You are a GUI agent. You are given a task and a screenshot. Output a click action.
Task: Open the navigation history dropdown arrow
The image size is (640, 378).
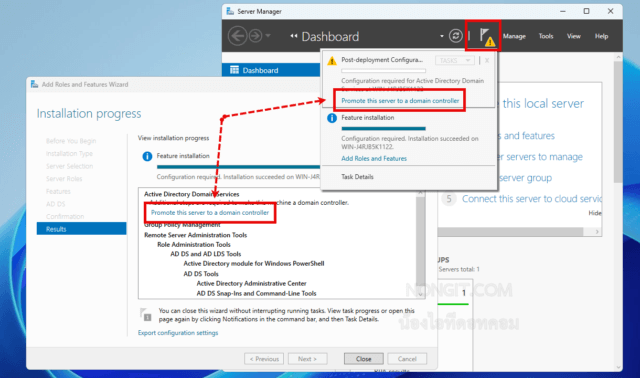point(268,36)
